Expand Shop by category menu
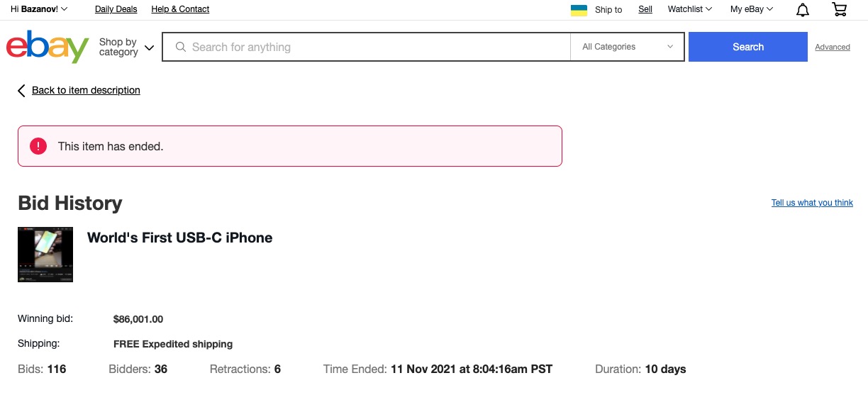This screenshot has width=868, height=395. (126, 47)
